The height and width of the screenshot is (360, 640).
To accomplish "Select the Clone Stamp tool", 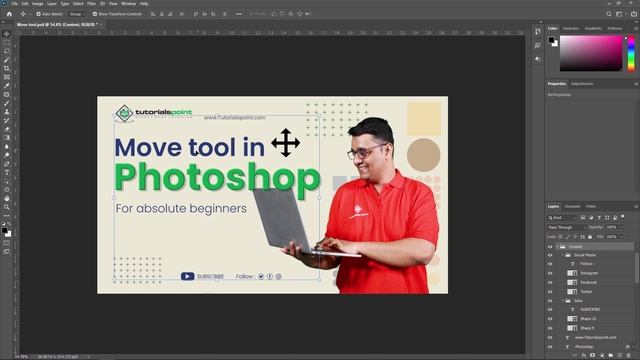I will (7, 111).
